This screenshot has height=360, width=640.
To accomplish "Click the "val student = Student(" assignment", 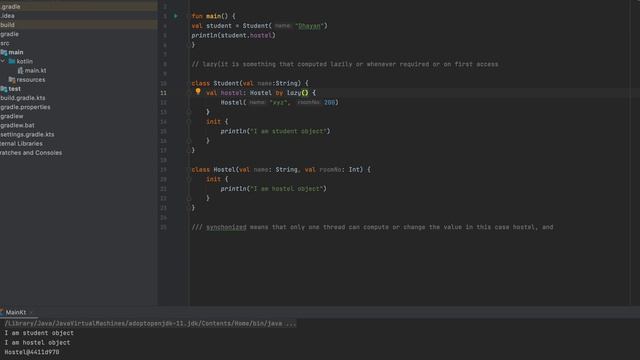I will point(231,26).
